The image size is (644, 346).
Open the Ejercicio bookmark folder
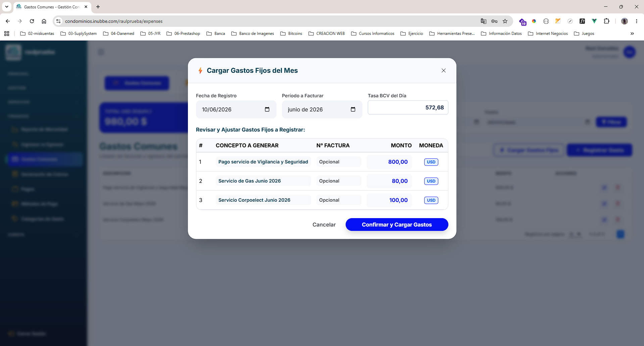pyautogui.click(x=412, y=34)
